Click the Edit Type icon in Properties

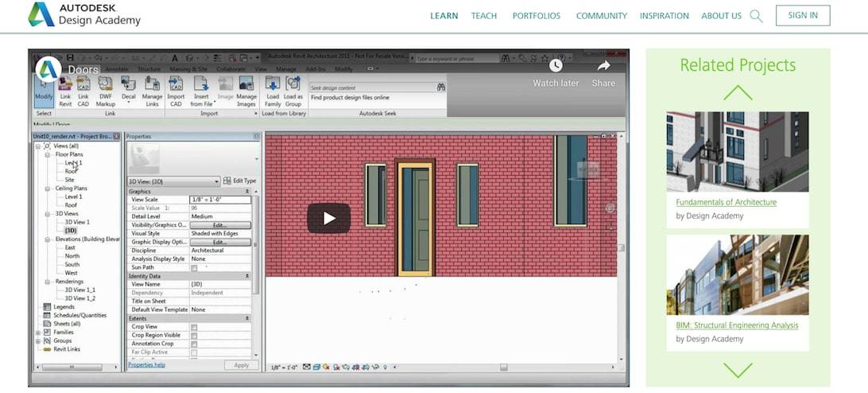(x=227, y=181)
